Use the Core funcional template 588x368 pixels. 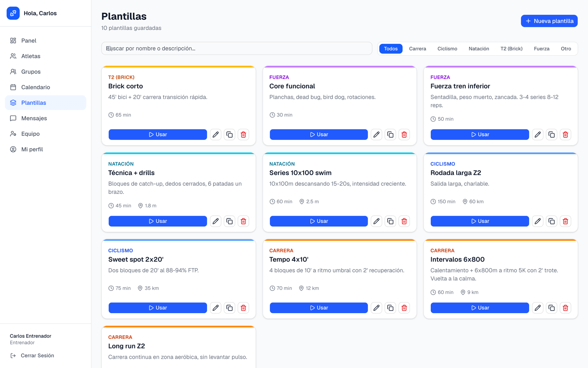319,135
